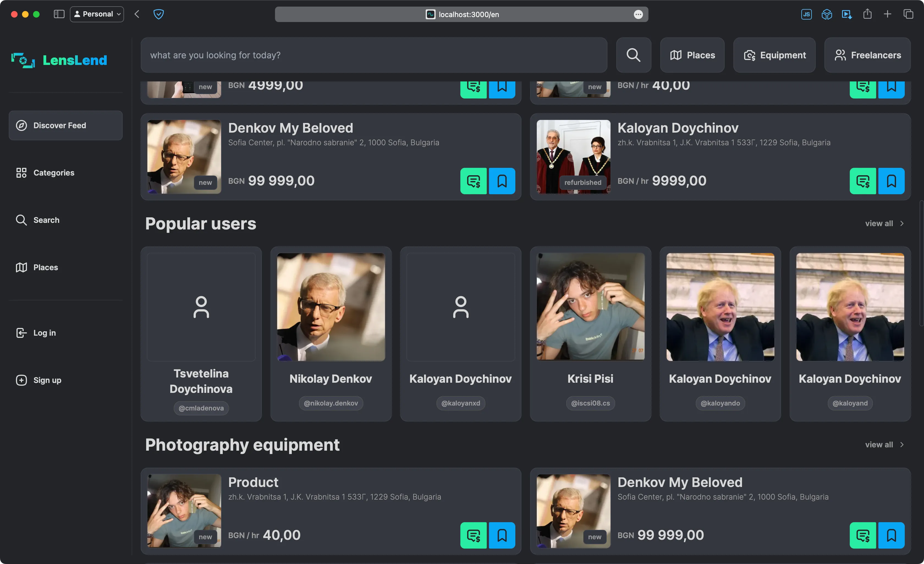Click the page vertical scrollbar
Image resolution: width=924 pixels, height=564 pixels.
click(x=921, y=263)
